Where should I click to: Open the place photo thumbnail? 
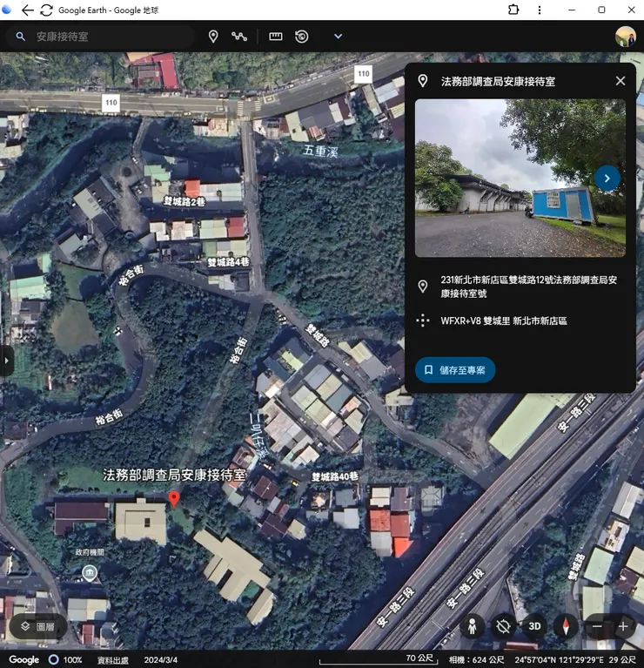520,178
